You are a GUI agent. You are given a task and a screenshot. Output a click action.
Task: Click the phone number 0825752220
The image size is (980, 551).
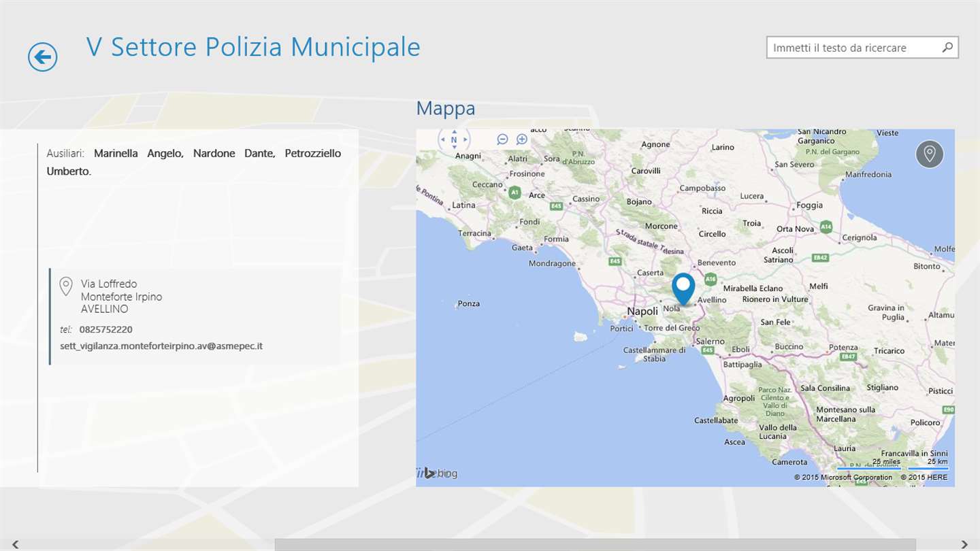click(106, 330)
